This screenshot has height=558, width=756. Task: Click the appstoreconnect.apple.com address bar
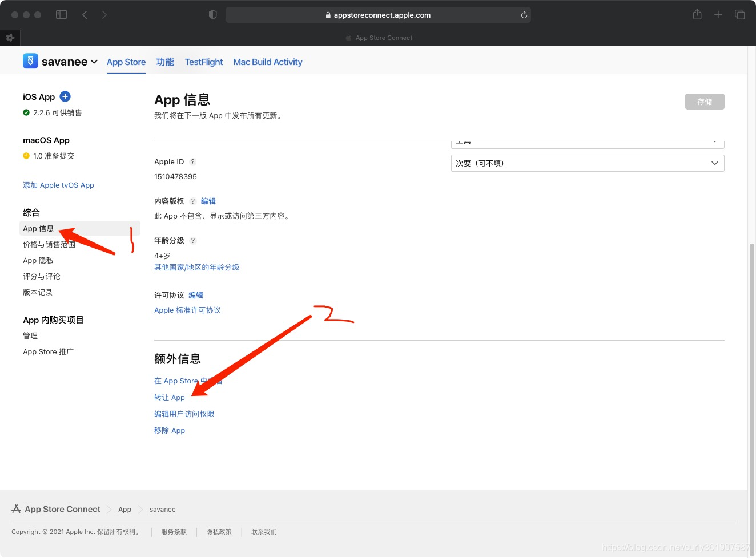pyautogui.click(x=378, y=15)
